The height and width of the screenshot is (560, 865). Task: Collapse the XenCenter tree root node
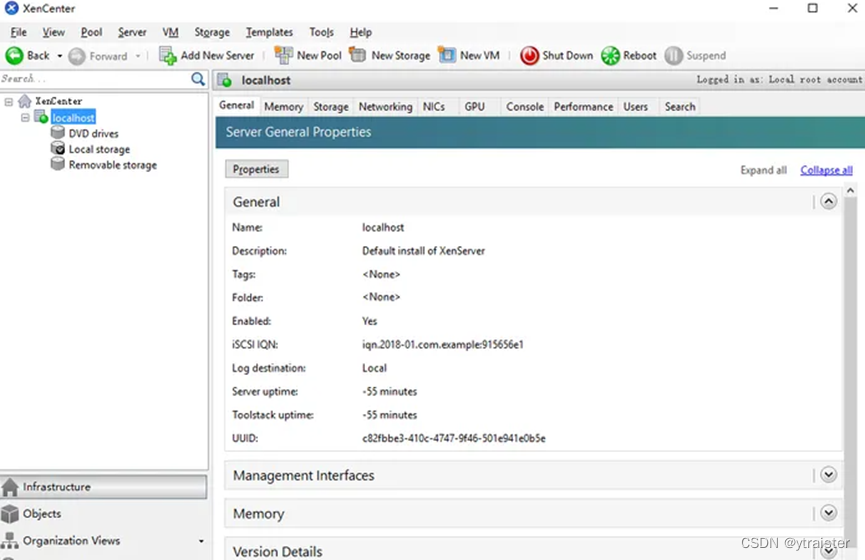coord(9,102)
